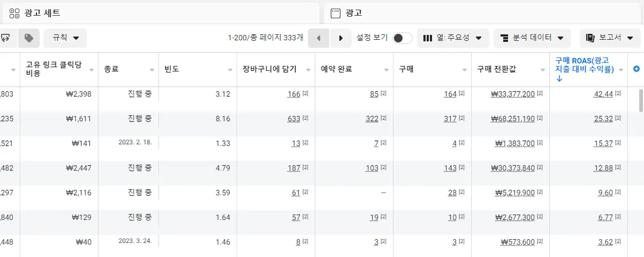This screenshot has width=644, height=257.
Task: Click conversion value ₩573,600
Action: (517, 242)
